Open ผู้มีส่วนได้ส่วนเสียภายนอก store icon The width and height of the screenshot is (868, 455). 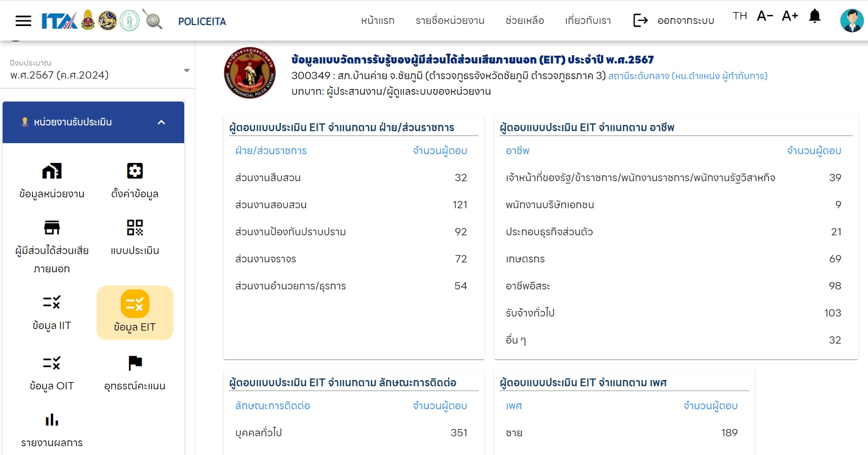[52, 228]
